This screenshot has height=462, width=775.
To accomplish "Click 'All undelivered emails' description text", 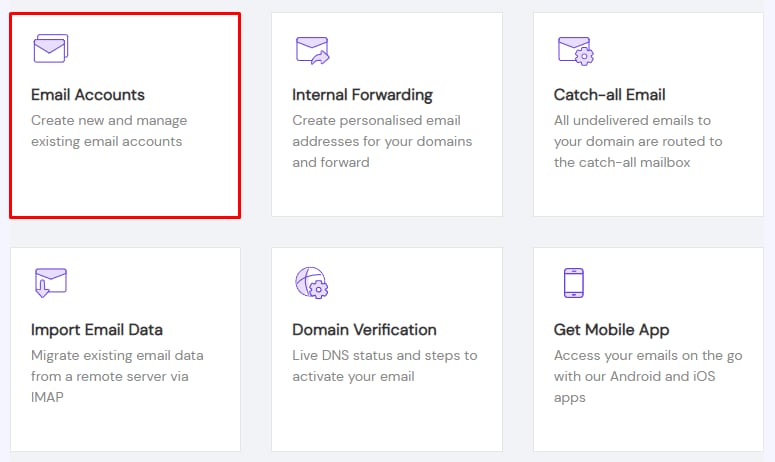I will pos(637,141).
